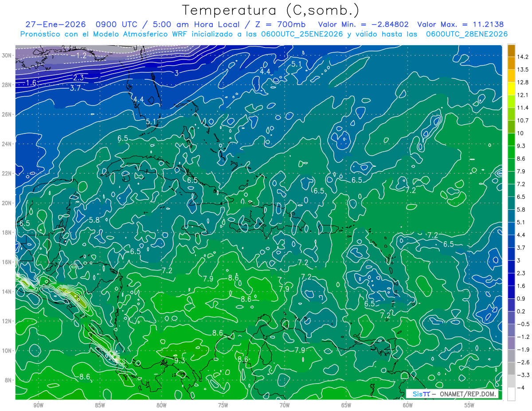Click the '28N' latitude axis label
The width and height of the screenshot is (532, 411).
(7, 85)
